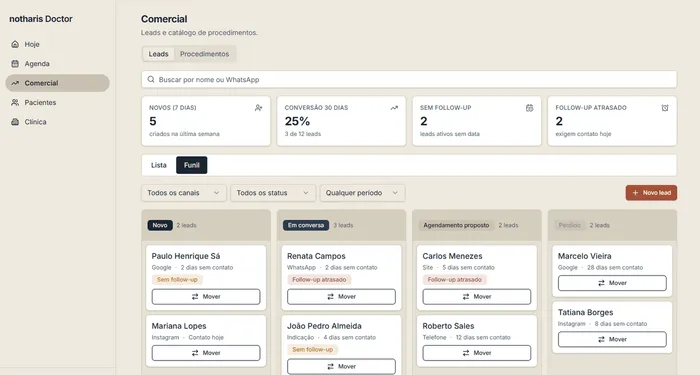Viewport: 700px width, 375px height.
Task: Click the Novos (7 dias) stat card value 5
Action: (x=153, y=121)
